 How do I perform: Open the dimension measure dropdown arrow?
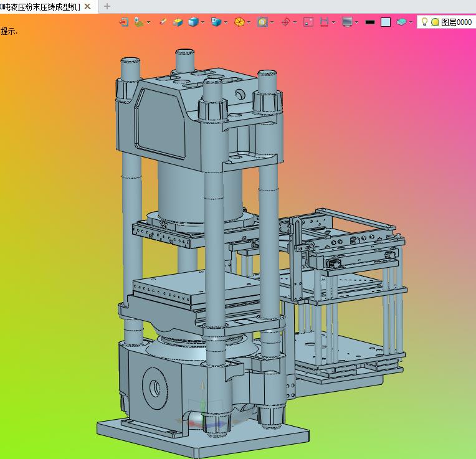[333, 22]
